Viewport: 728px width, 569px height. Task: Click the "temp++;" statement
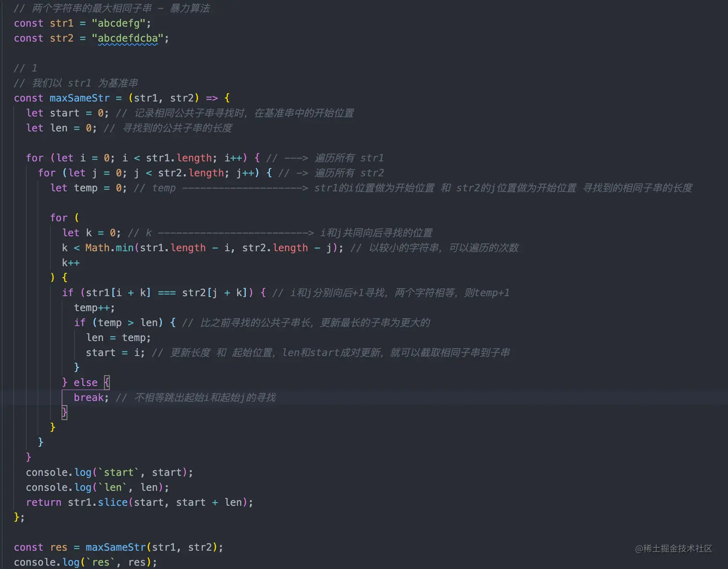94,308
